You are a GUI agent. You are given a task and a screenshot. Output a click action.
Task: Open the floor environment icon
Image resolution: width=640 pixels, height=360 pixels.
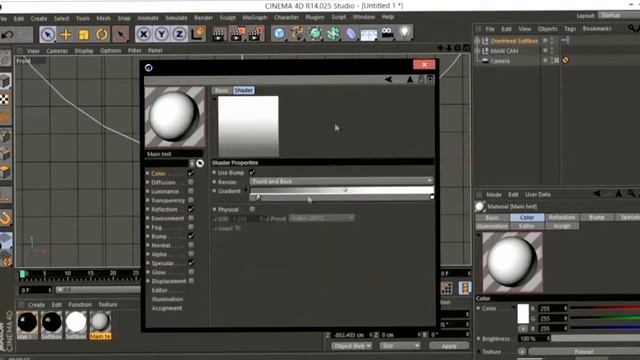pyautogui.click(x=369, y=34)
